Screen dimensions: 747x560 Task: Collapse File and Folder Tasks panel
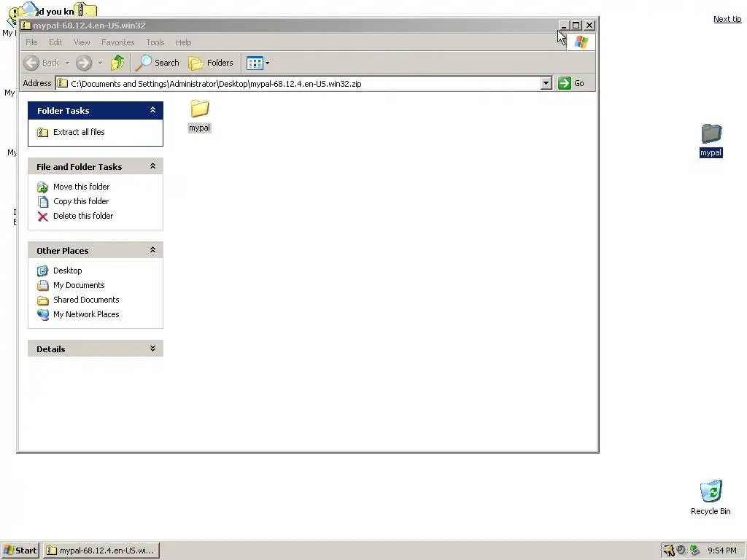coord(152,166)
